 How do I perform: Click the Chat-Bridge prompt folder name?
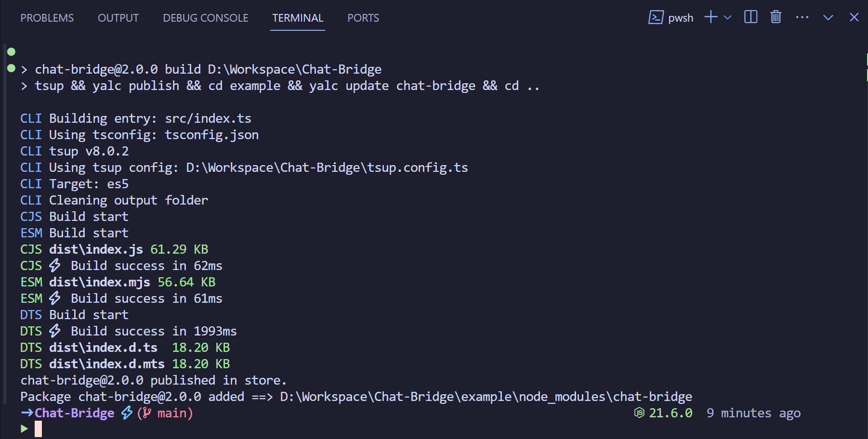click(x=75, y=413)
